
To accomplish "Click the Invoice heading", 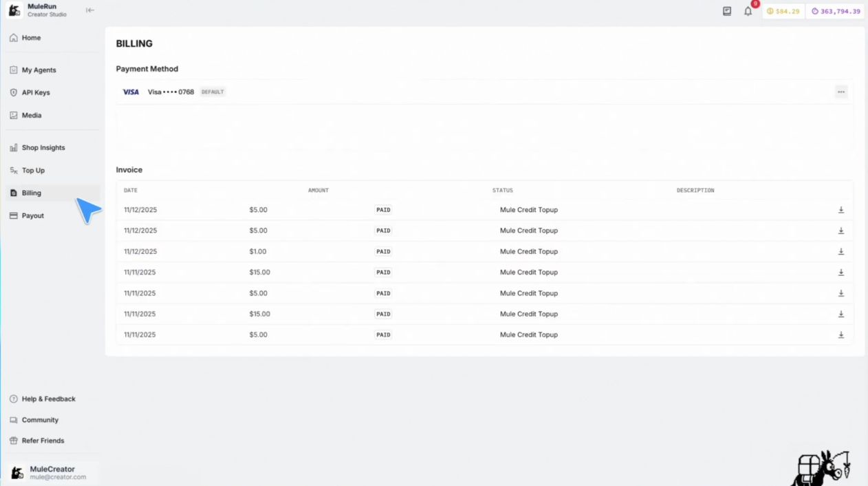I will tap(129, 169).
